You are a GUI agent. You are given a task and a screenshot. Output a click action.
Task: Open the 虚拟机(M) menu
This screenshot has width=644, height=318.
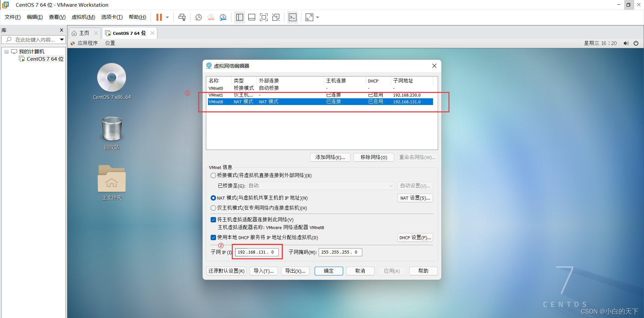pos(84,17)
